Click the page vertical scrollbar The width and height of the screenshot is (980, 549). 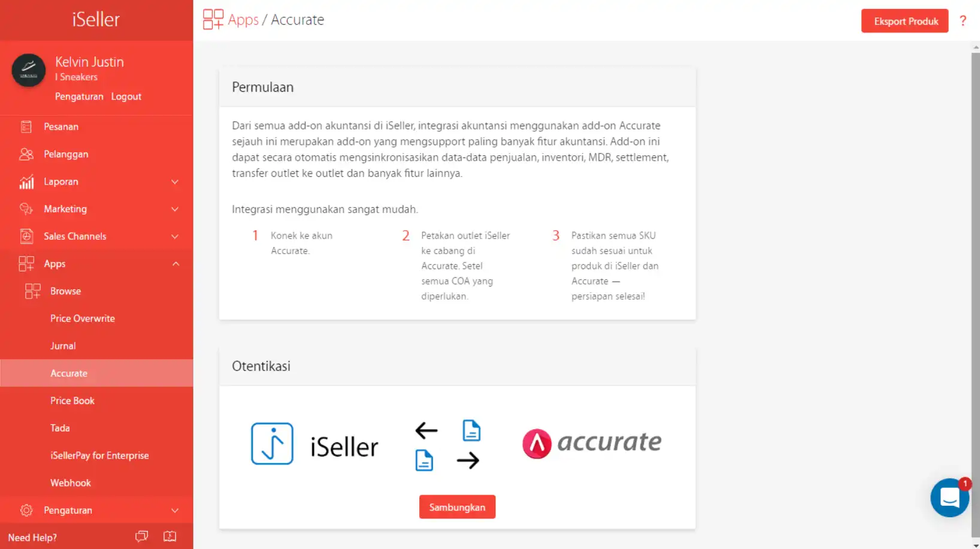click(x=975, y=288)
